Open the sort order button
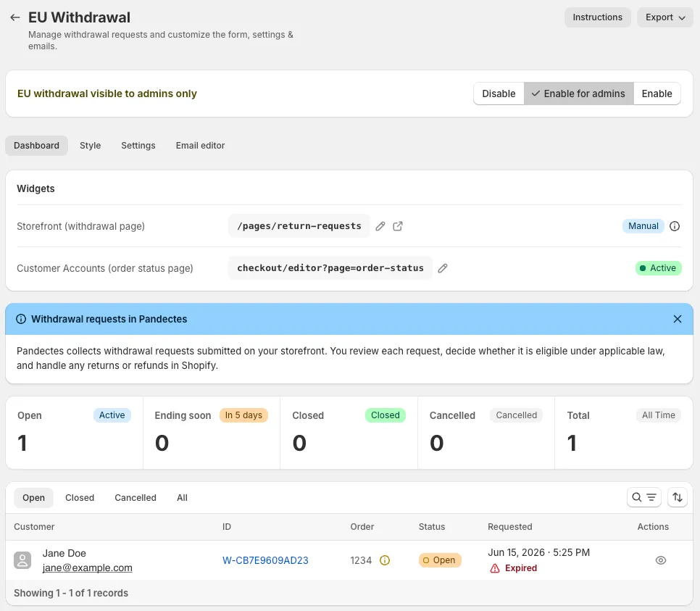Viewport: 700px width, 611px height. [x=678, y=497]
